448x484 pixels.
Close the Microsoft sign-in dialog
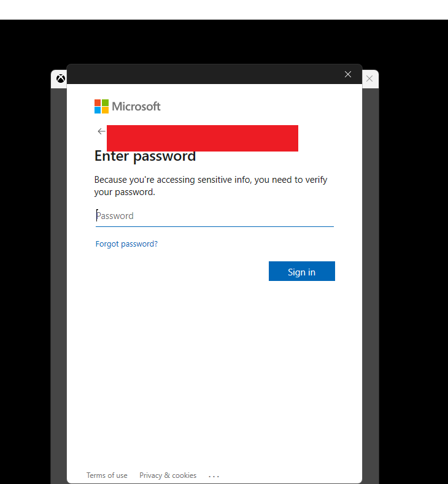348,74
